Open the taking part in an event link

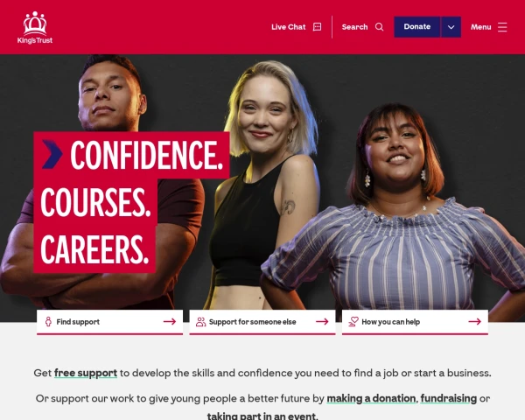click(262, 416)
